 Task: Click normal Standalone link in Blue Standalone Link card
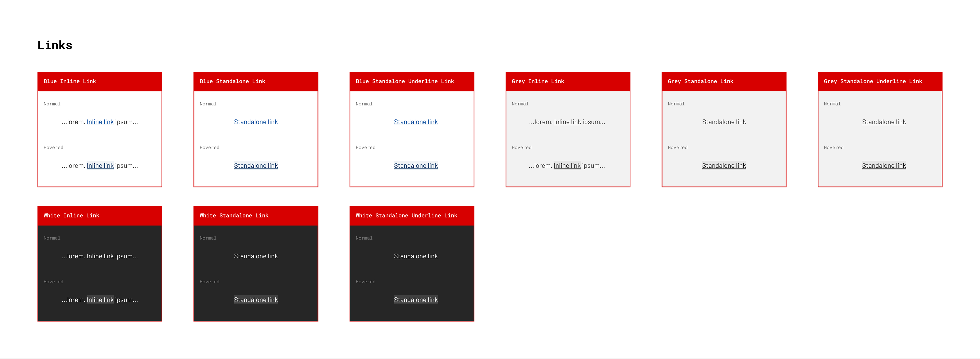(x=256, y=122)
